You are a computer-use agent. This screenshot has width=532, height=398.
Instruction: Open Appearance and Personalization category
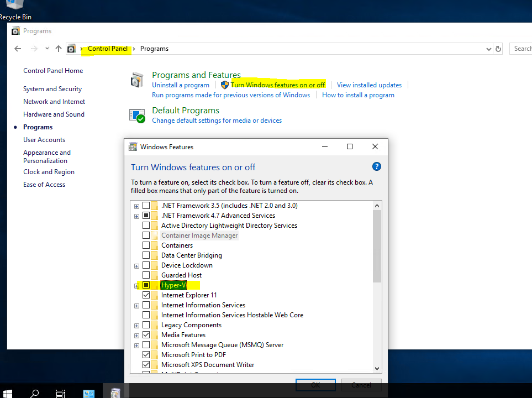47,156
